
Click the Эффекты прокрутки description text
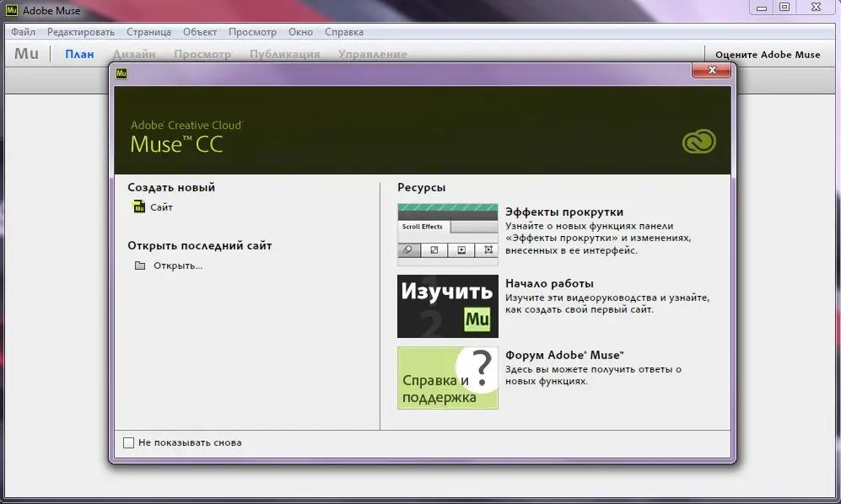598,238
